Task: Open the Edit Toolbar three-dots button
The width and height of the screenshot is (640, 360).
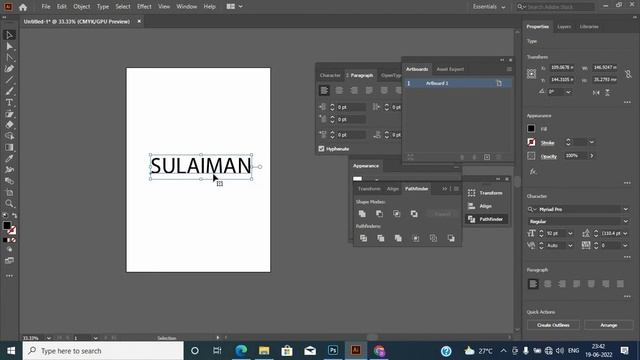Action: [x=9, y=276]
